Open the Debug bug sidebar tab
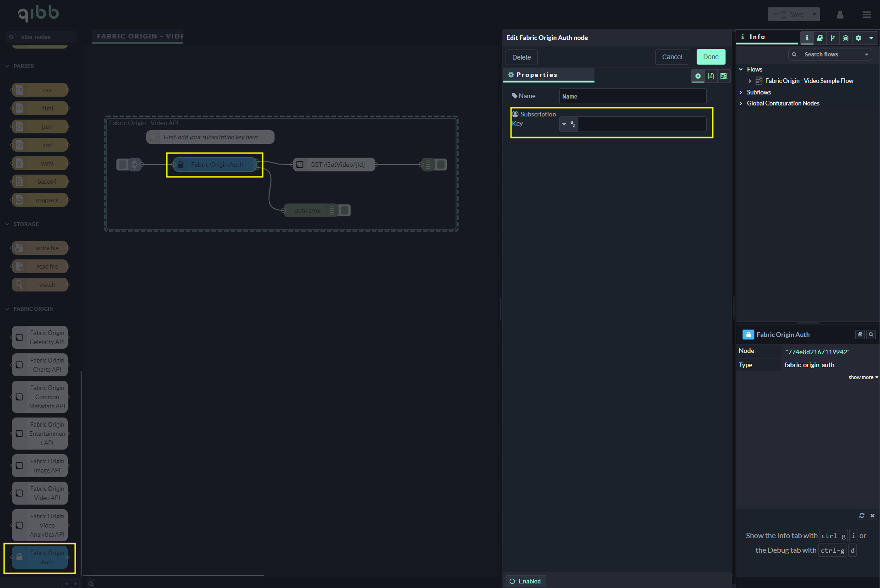 (846, 38)
